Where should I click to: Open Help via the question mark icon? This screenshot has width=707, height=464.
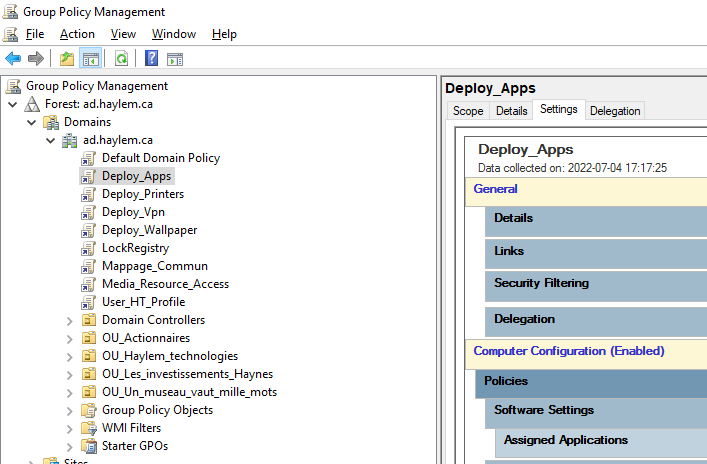pyautogui.click(x=152, y=59)
